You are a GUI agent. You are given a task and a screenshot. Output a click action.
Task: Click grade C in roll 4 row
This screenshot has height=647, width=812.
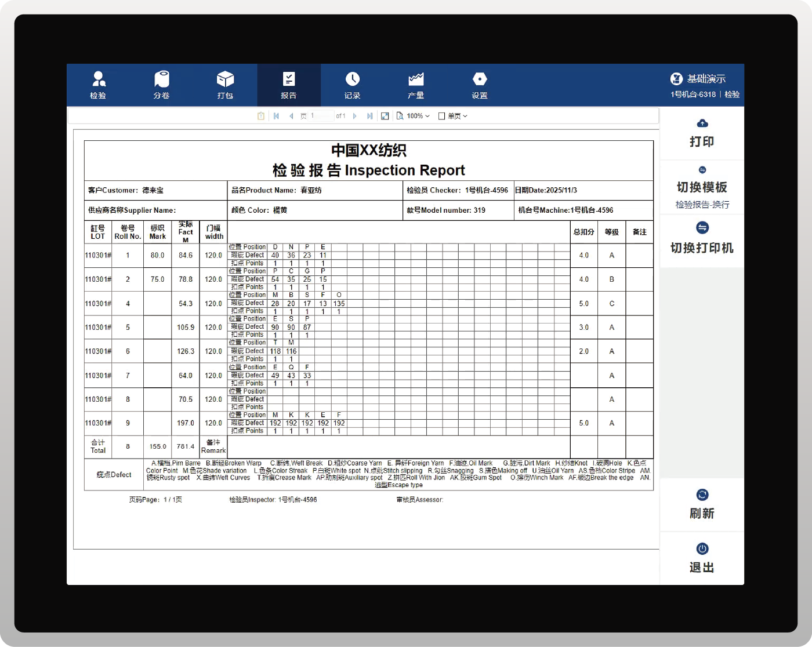click(611, 304)
